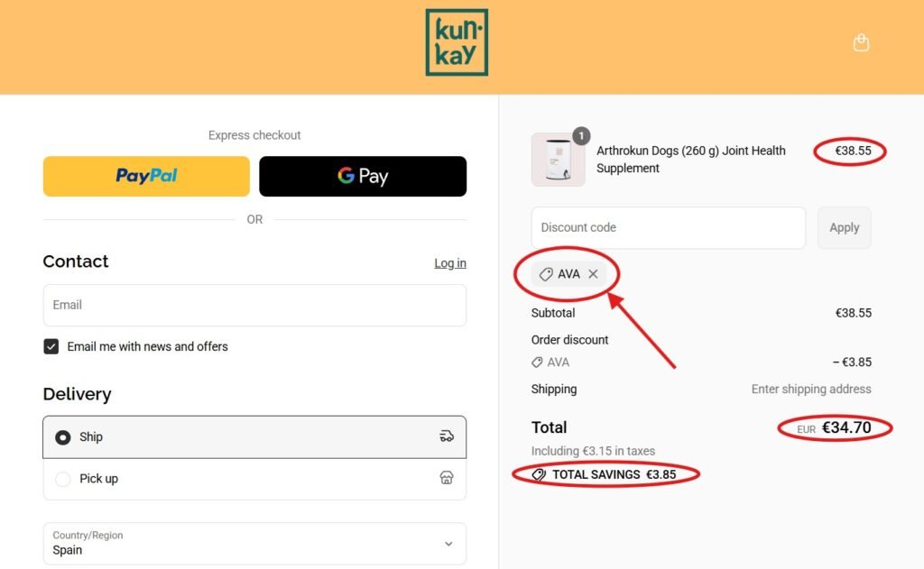Click the tag icon beside Order discount AVA
The width and height of the screenshot is (924, 569).
pyautogui.click(x=537, y=363)
